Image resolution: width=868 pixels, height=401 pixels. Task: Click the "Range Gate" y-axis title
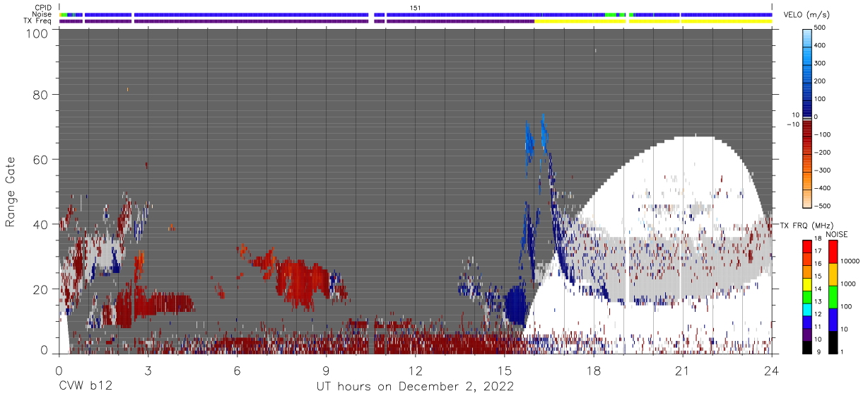point(11,192)
